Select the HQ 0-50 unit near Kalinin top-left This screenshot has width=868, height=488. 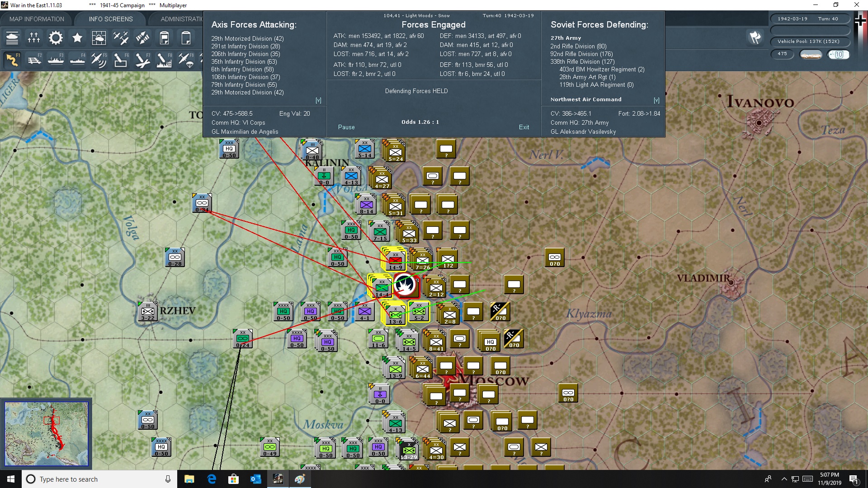pos(229,149)
